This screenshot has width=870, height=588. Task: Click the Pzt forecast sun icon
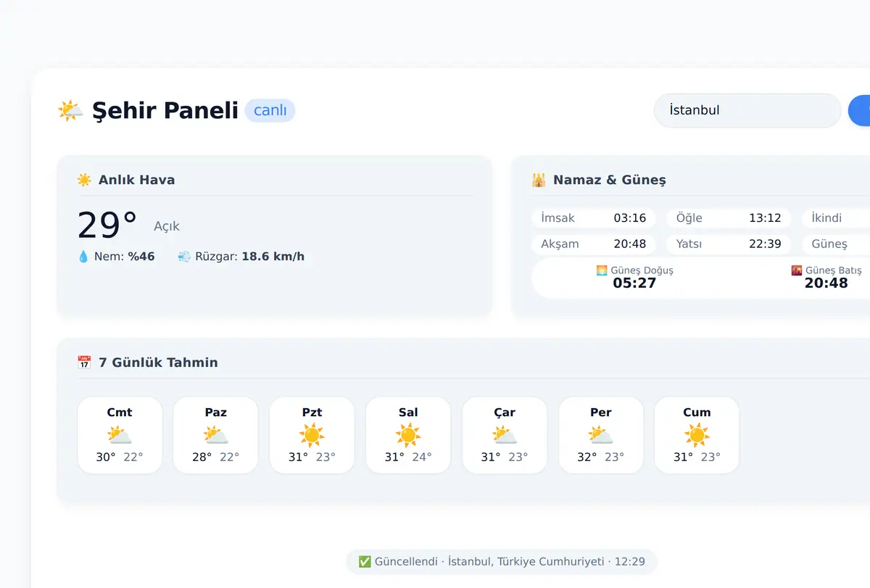312,435
